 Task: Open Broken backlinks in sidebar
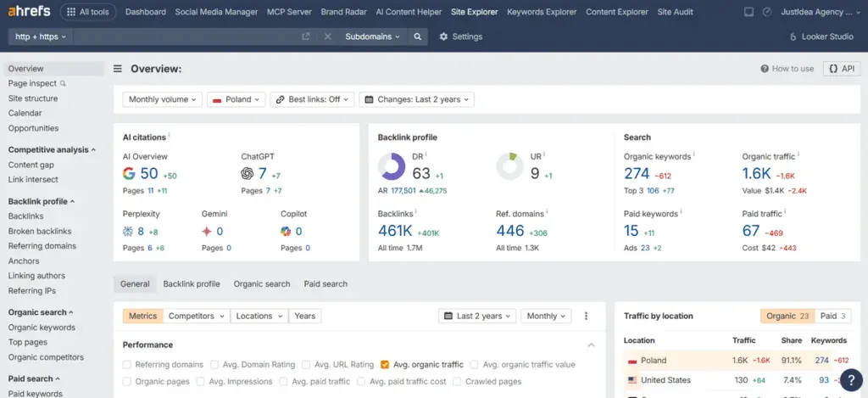40,231
